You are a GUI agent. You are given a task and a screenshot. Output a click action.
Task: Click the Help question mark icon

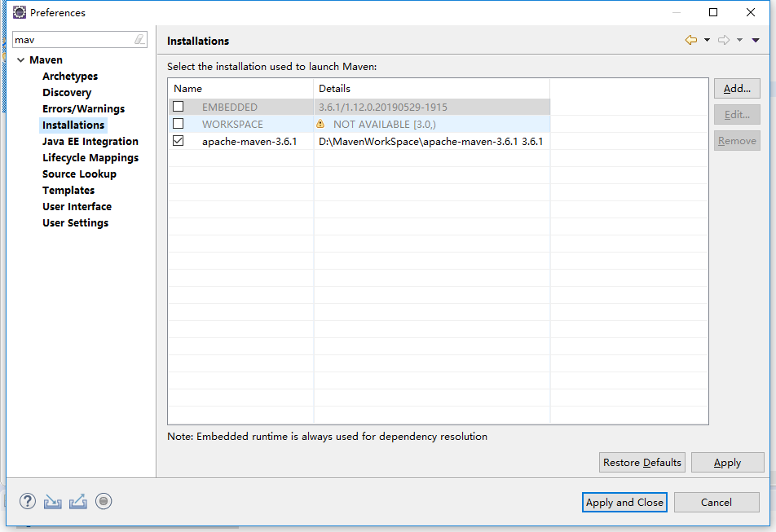pos(28,502)
